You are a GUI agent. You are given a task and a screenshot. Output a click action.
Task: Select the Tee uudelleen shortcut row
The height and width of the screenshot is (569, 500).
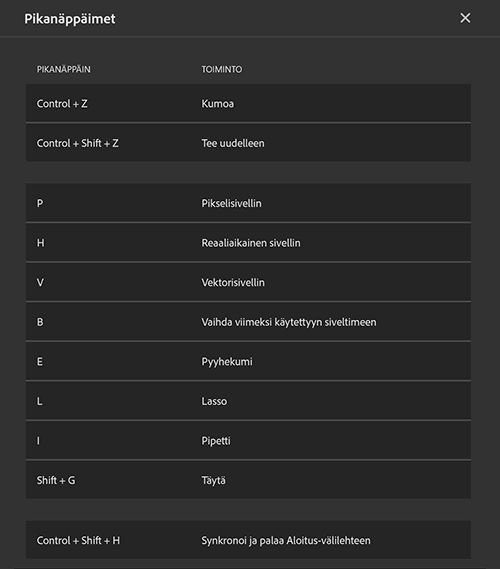(248, 143)
